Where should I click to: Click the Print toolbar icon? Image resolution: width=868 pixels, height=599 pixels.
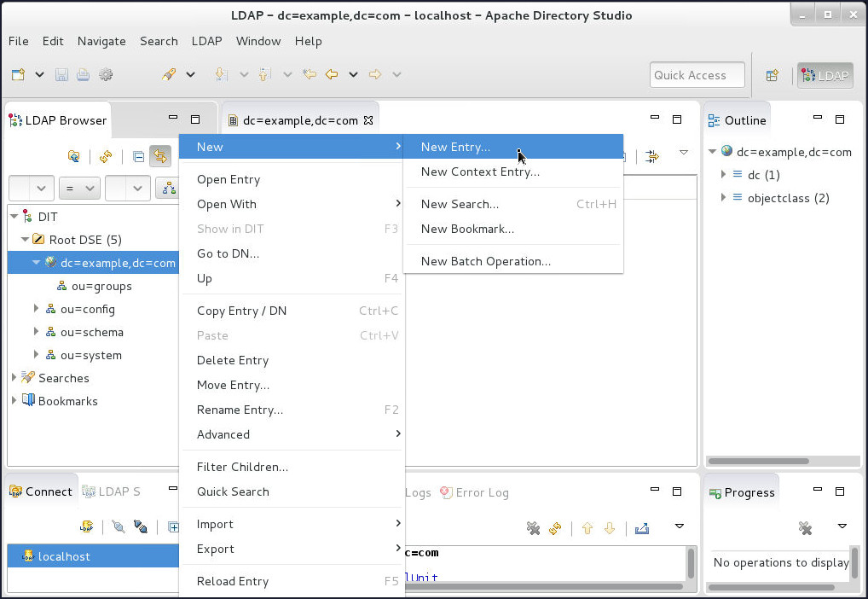click(x=83, y=74)
